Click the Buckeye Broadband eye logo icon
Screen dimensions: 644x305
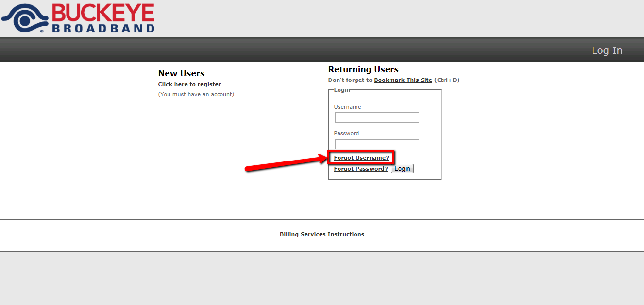coord(24,19)
